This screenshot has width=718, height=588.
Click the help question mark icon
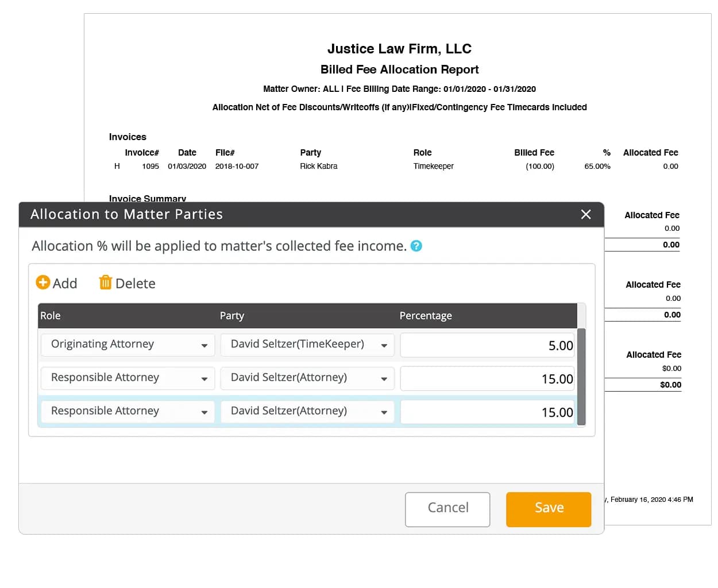pos(416,246)
